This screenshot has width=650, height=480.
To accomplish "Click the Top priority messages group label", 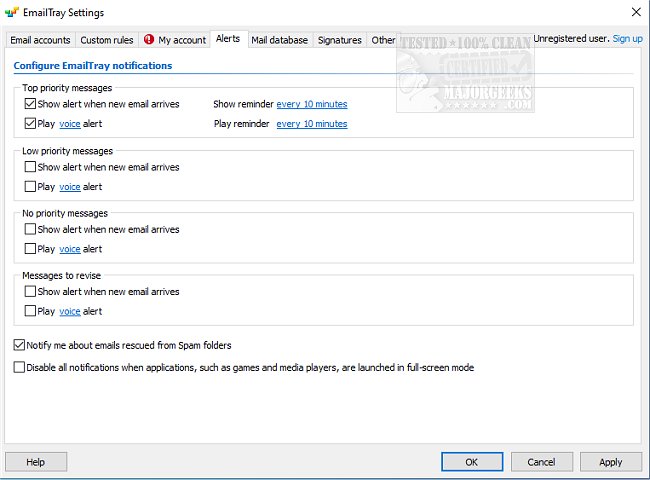I will point(67,88).
